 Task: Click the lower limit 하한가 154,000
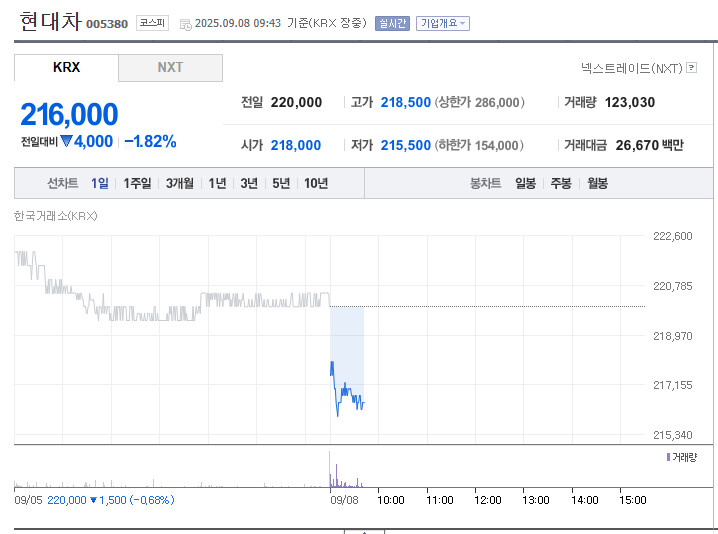[479, 145]
